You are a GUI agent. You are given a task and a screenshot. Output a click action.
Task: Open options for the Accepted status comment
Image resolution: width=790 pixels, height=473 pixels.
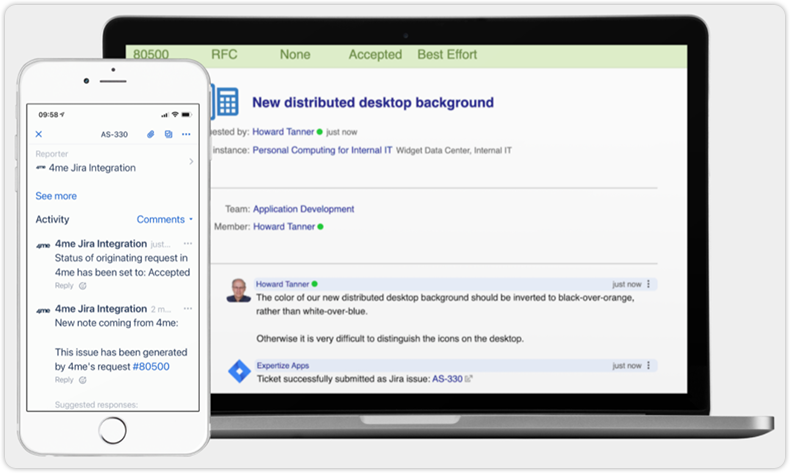click(x=188, y=243)
